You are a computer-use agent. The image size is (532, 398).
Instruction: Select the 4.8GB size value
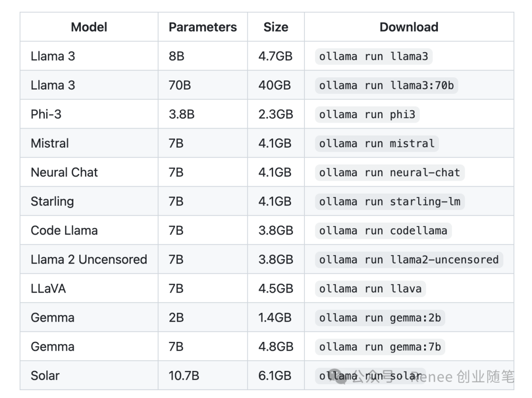tap(276, 346)
